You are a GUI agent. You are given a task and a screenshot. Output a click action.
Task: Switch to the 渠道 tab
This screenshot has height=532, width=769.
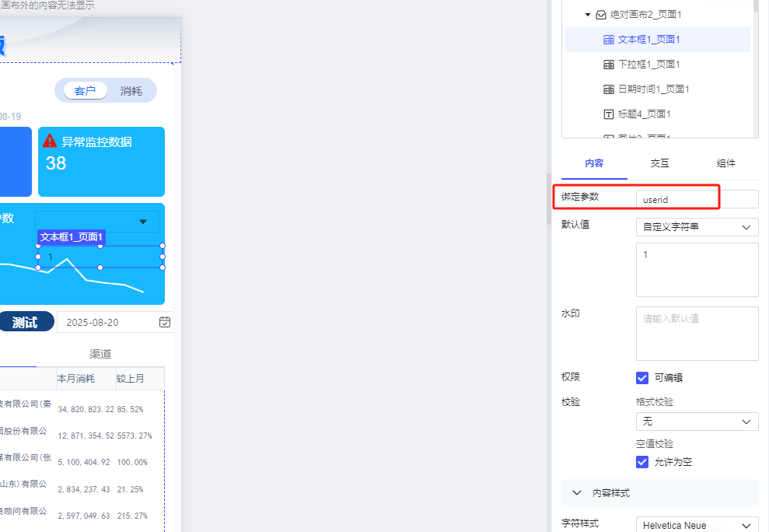click(x=100, y=354)
